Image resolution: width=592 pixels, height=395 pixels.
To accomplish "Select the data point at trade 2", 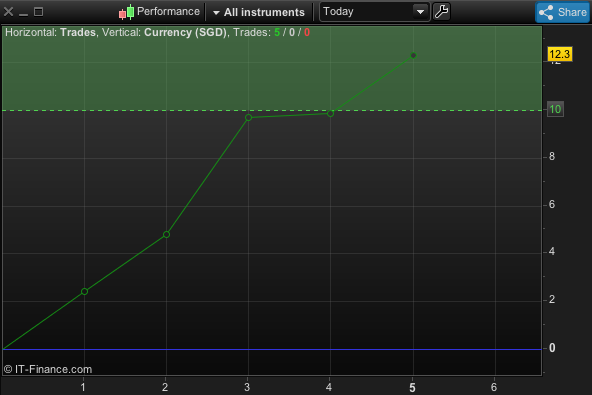I will (166, 235).
